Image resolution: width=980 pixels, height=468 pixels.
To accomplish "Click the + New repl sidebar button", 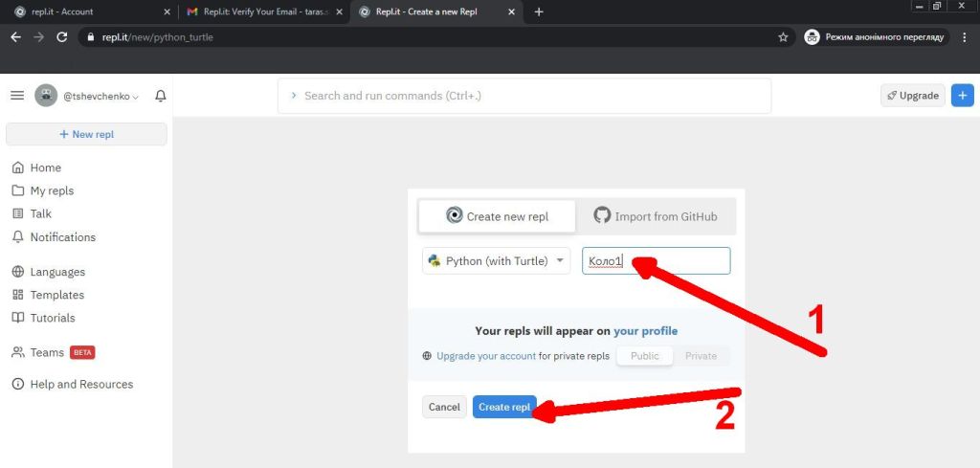I will click(86, 134).
